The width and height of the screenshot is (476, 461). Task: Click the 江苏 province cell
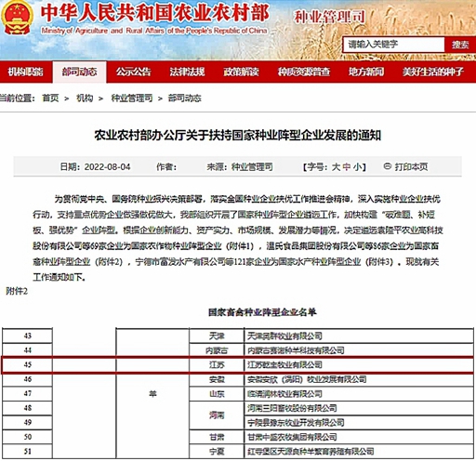[x=217, y=365]
